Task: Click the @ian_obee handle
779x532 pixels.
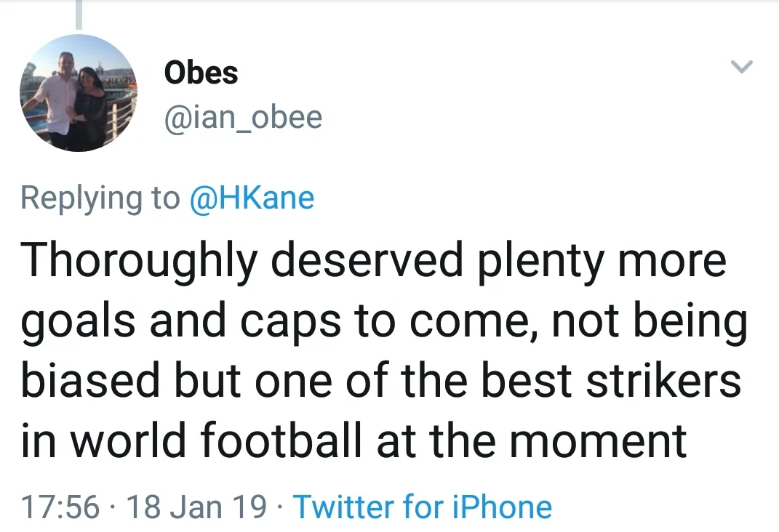Action: coord(244,117)
